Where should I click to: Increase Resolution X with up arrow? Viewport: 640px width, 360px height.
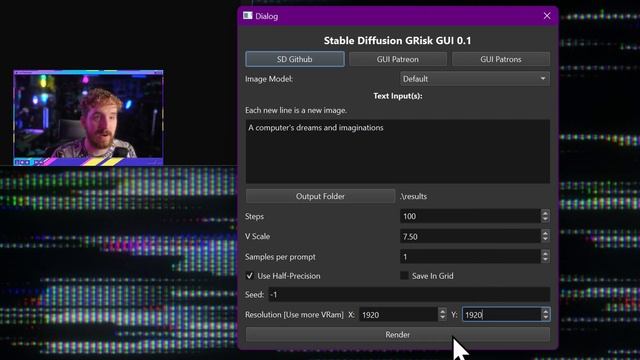442,311
